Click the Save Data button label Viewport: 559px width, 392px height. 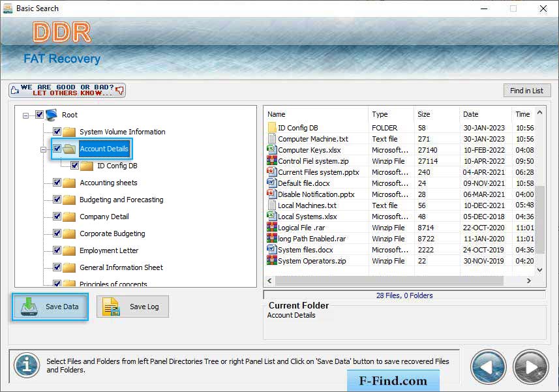[62, 307]
